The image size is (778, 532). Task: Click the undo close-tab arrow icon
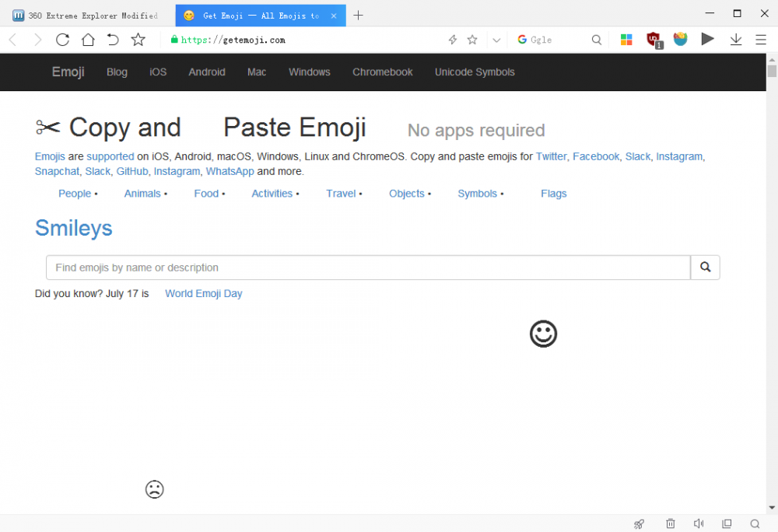tap(113, 40)
